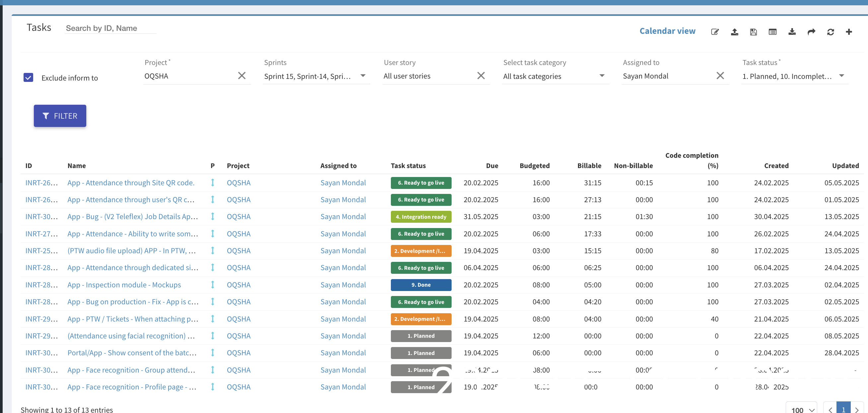The image size is (868, 413).
Task: Click the edit pencil icon in toolbar
Action: tap(715, 31)
